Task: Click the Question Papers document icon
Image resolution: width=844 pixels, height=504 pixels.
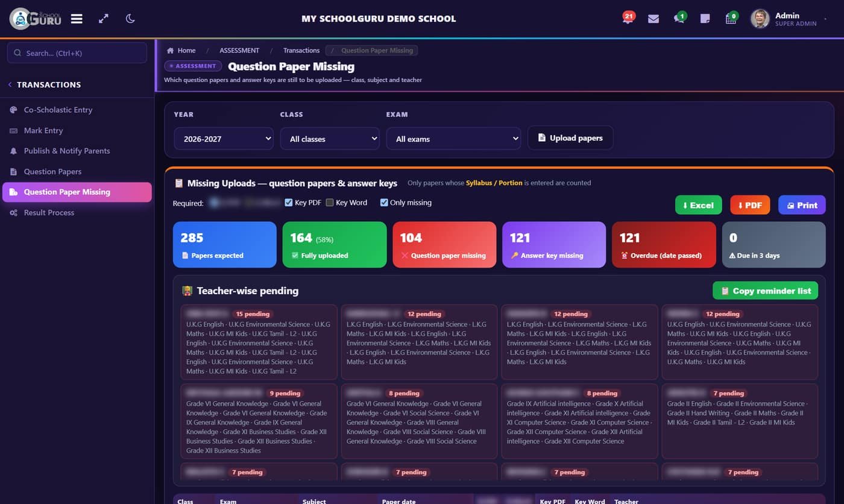Action: 13,171
